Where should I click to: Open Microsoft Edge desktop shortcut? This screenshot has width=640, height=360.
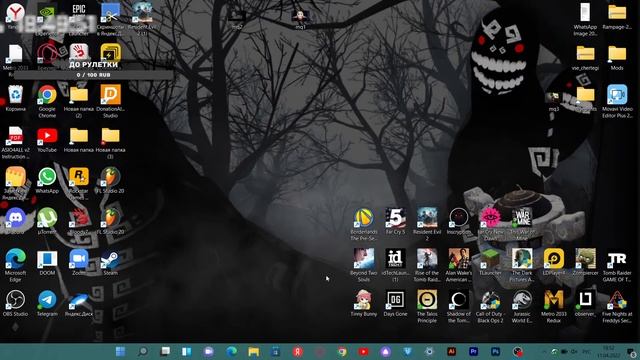pos(16,259)
